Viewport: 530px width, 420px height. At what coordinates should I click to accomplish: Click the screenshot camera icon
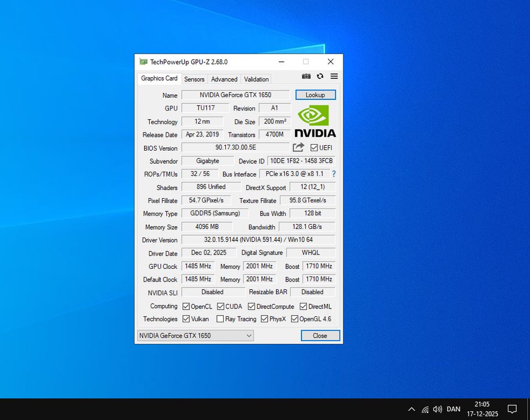coord(306,76)
